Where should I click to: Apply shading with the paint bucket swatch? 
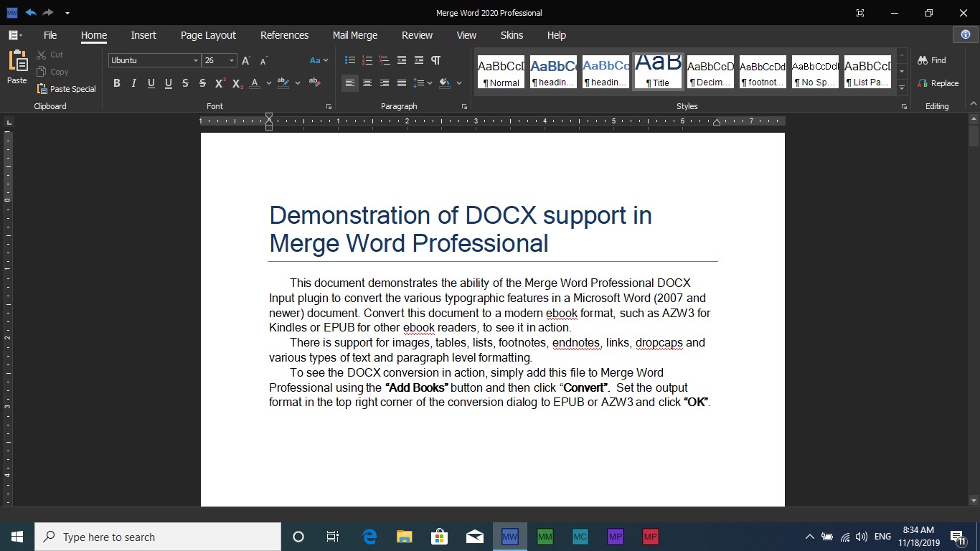446,83
